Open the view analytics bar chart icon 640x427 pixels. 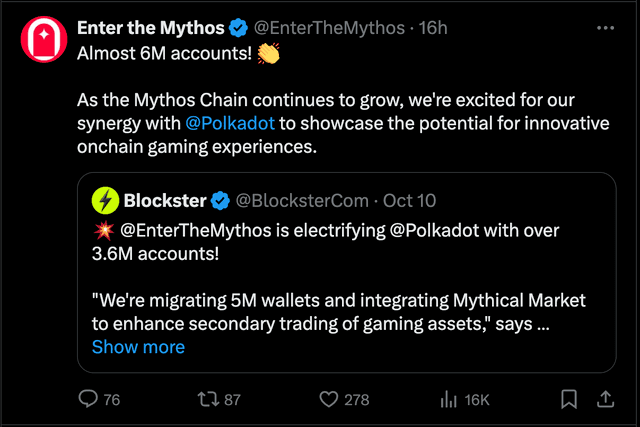point(449,399)
